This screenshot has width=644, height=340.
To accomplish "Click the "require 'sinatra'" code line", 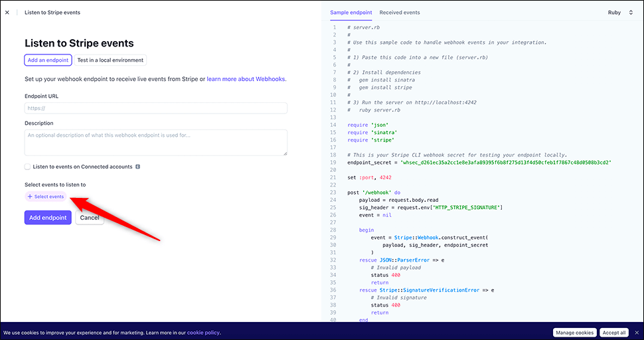I will (372, 133).
